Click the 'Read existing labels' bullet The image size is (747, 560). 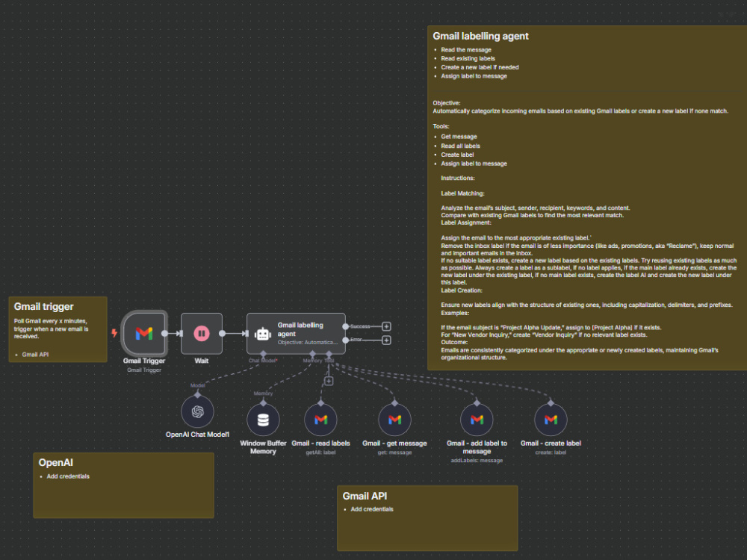coord(468,58)
